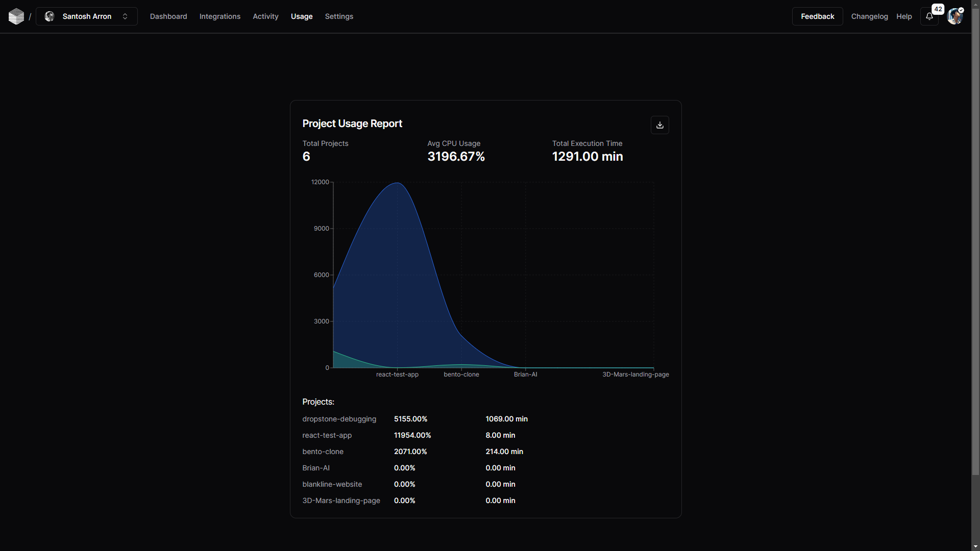Select the 3D-Mars-landing-page project in list
This screenshot has width=980, height=551.
point(341,500)
